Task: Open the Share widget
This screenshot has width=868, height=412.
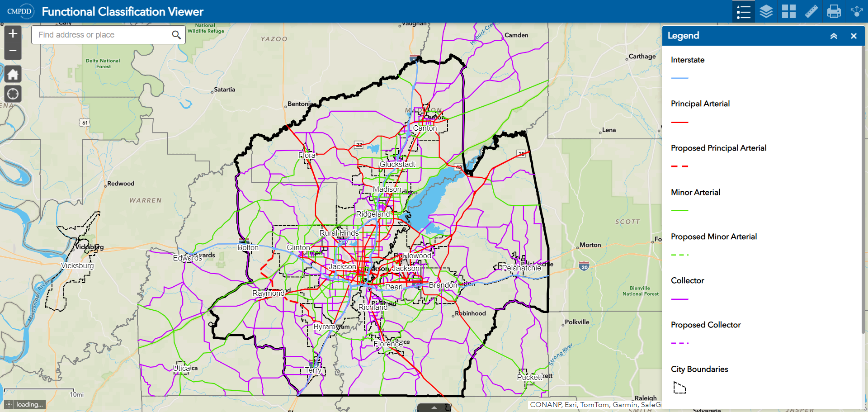Action: pyautogui.click(x=856, y=11)
